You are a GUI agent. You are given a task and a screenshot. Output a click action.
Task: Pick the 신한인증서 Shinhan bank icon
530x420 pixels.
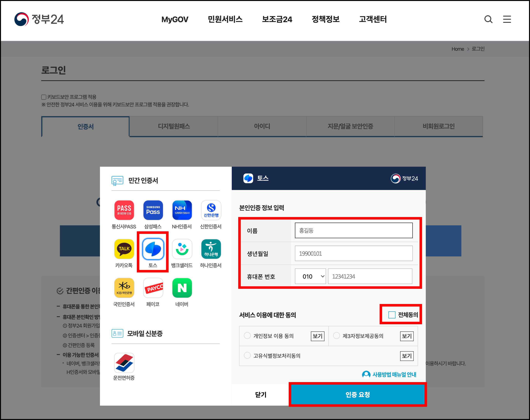tap(211, 210)
